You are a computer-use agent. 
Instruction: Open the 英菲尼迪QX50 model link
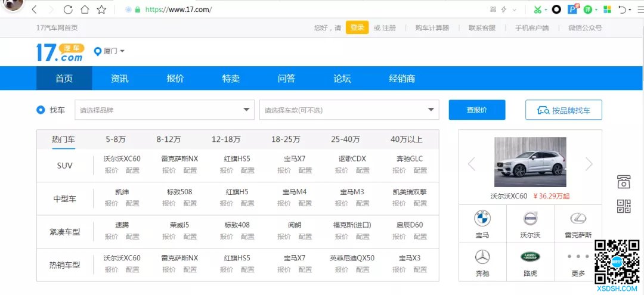tap(352, 258)
